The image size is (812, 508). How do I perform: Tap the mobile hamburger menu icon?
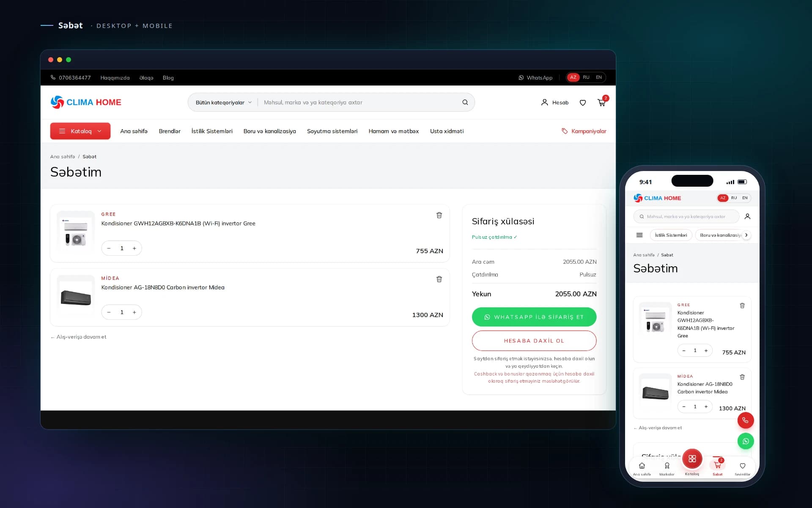click(639, 235)
